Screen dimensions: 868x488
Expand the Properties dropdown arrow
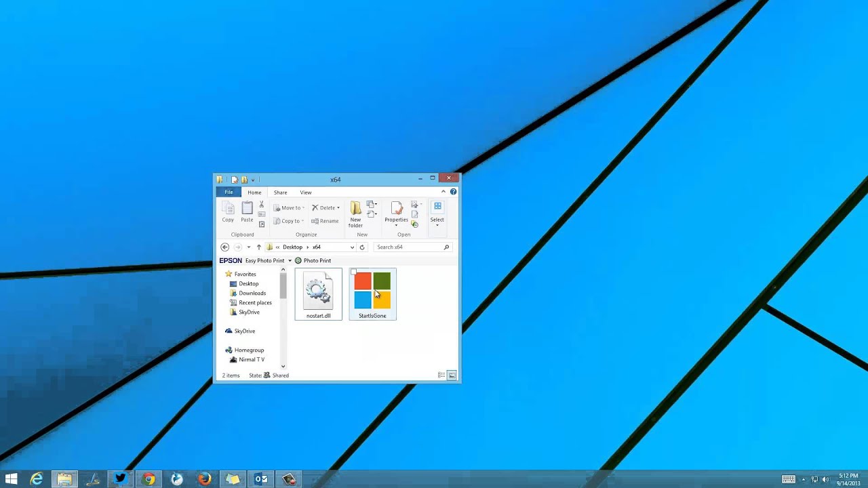396,225
